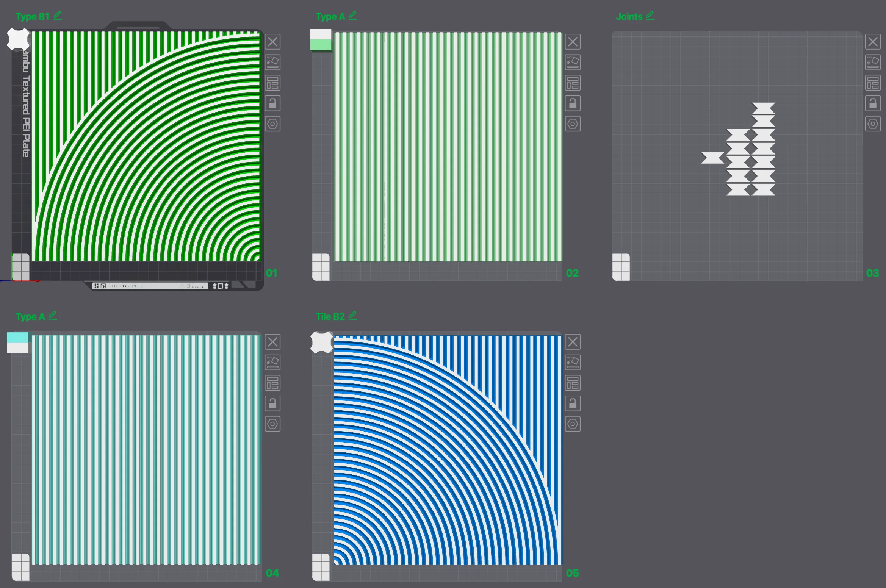Open plate settings for plate 04
This screenshot has height=588, width=886.
tap(272, 424)
